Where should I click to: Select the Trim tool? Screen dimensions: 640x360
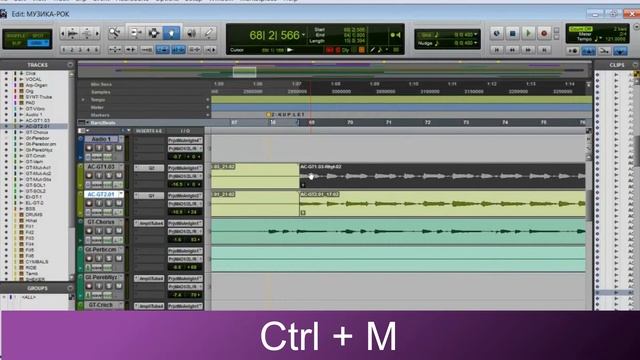[x=135, y=33]
